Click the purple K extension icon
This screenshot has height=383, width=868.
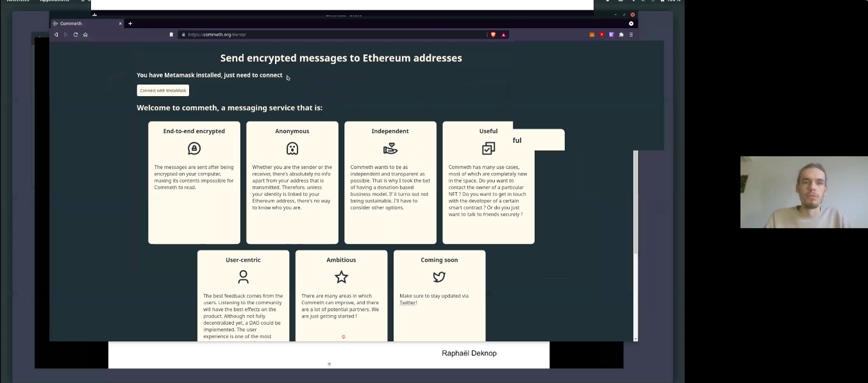[611, 35]
